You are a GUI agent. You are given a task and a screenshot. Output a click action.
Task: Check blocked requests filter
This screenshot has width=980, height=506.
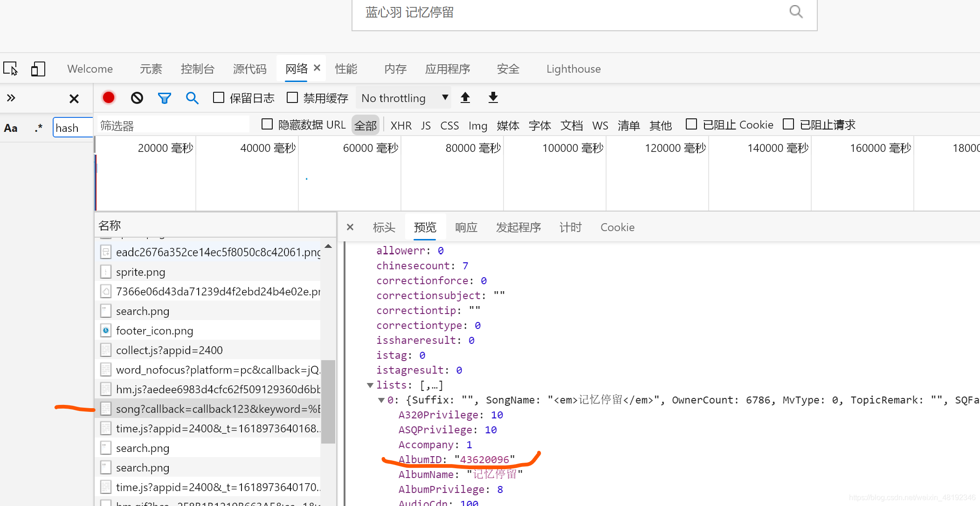pos(788,124)
